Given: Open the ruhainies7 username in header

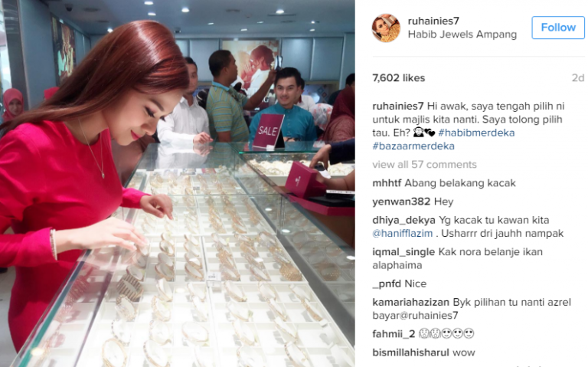Looking at the screenshot, I should (x=433, y=21).
